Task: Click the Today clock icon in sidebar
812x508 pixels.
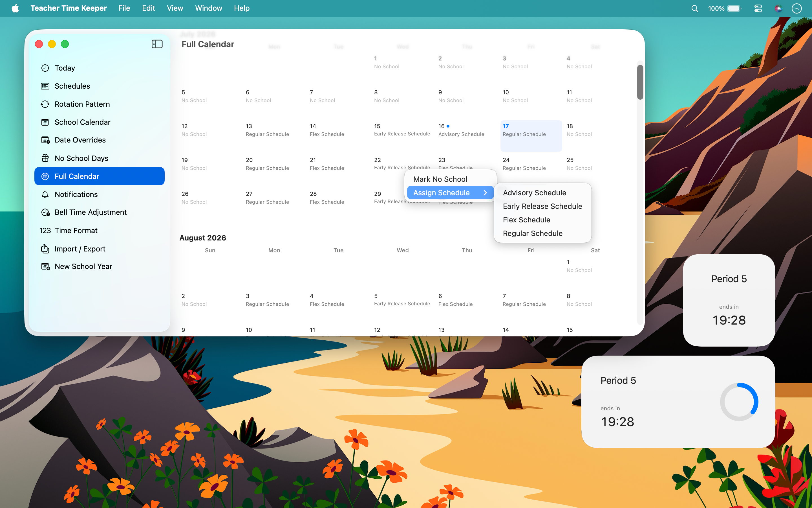Action: pyautogui.click(x=45, y=68)
